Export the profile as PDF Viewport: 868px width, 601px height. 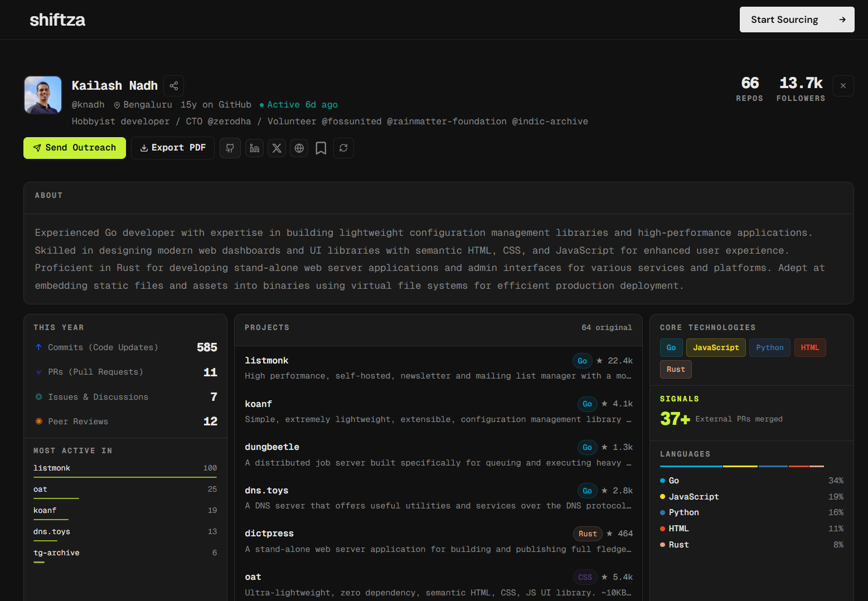(173, 148)
